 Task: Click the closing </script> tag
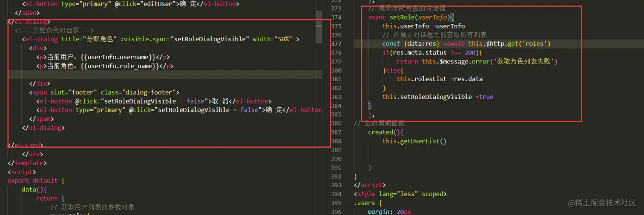370,185
